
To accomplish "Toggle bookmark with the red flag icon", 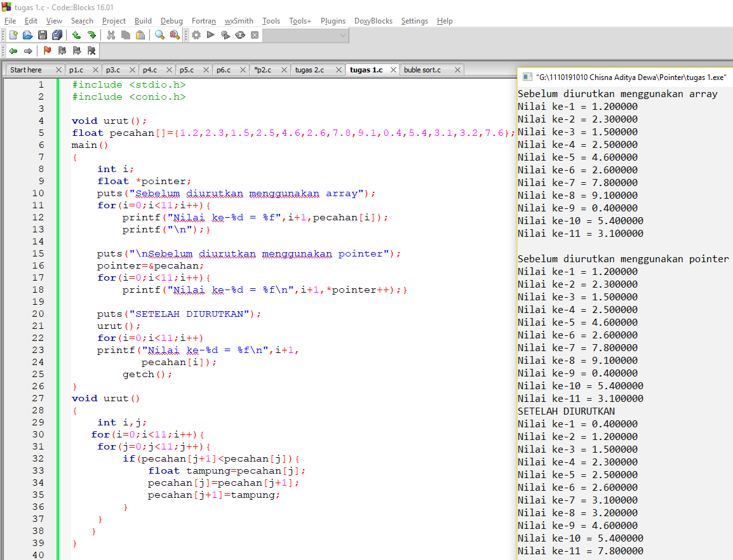I will coord(47,51).
